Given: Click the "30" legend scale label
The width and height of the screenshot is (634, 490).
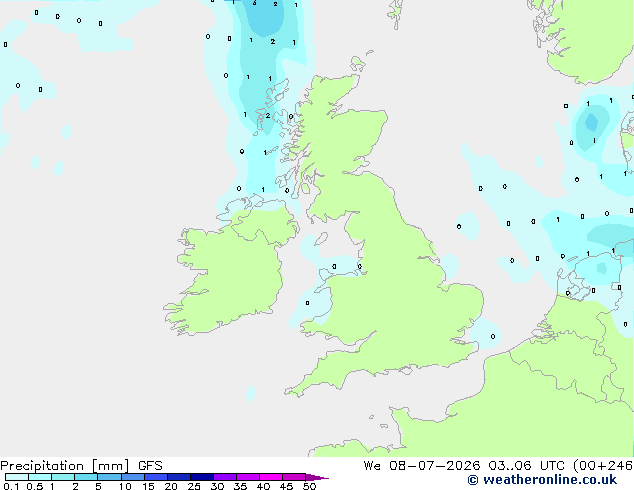Looking at the screenshot, I should [217, 486].
